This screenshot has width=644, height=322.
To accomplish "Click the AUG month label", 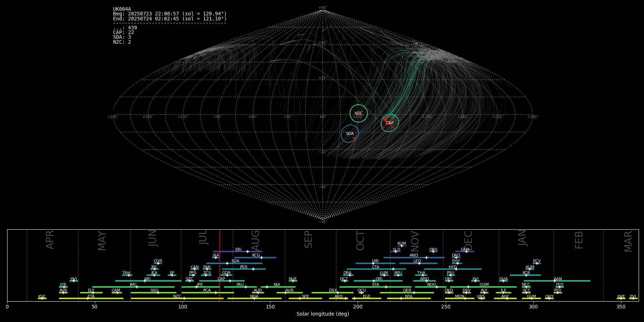I will pos(255,241).
